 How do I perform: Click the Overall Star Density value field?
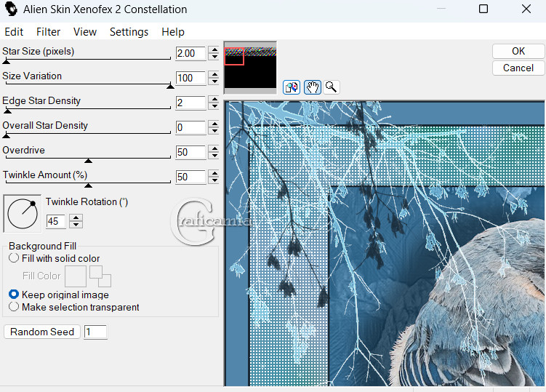pos(190,127)
